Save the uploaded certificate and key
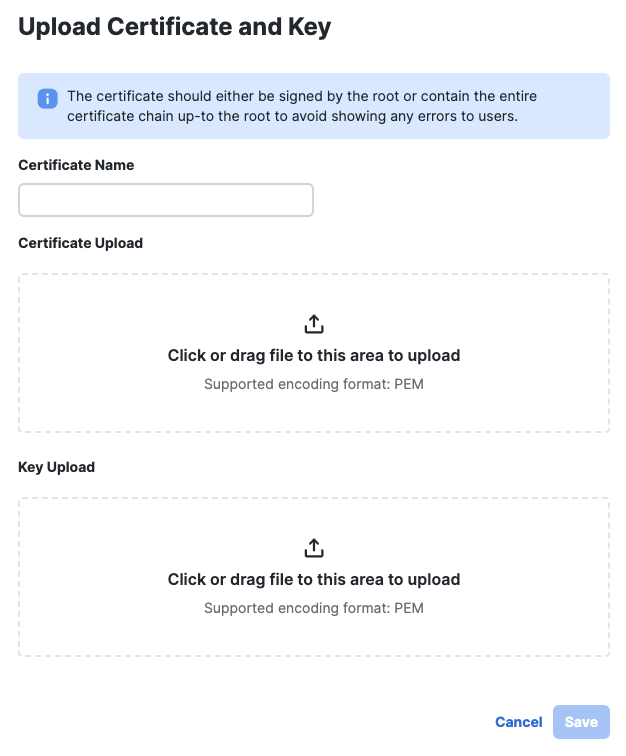This screenshot has width=626, height=756. tap(581, 722)
